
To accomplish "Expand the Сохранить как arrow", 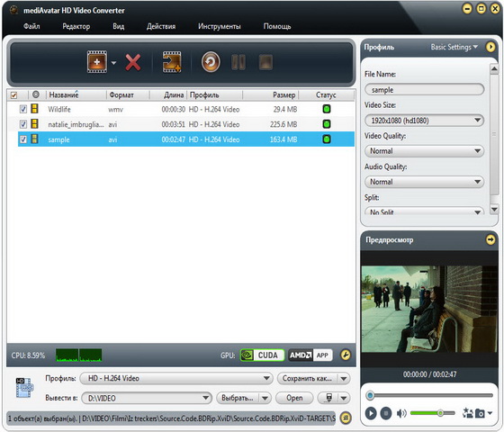I will coord(344,378).
